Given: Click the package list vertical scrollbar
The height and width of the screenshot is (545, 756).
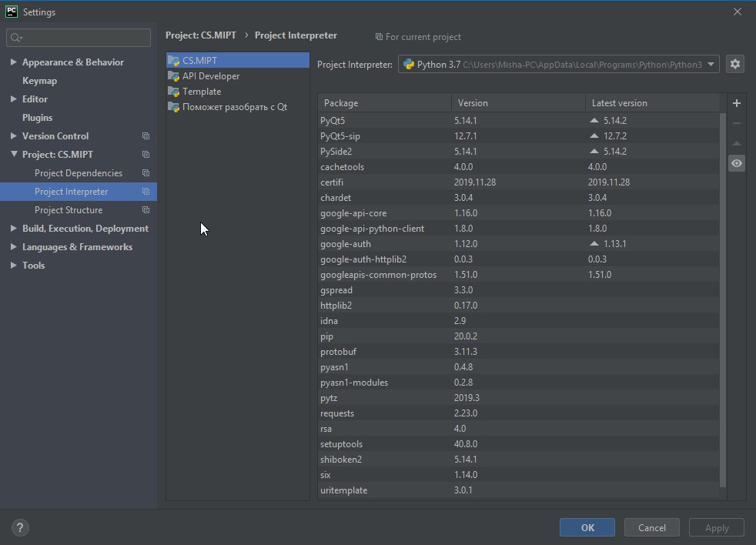Looking at the screenshot, I should tap(722, 300).
